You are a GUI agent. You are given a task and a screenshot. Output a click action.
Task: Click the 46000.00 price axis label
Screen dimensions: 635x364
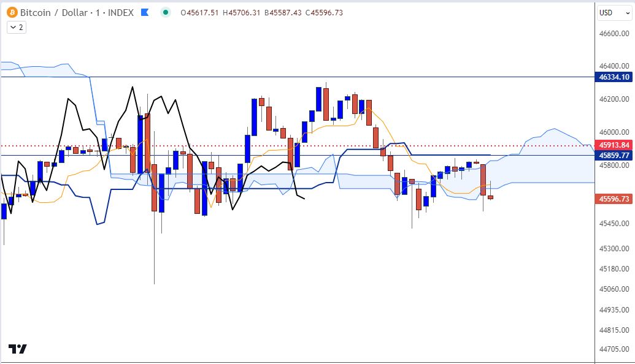[614, 132]
